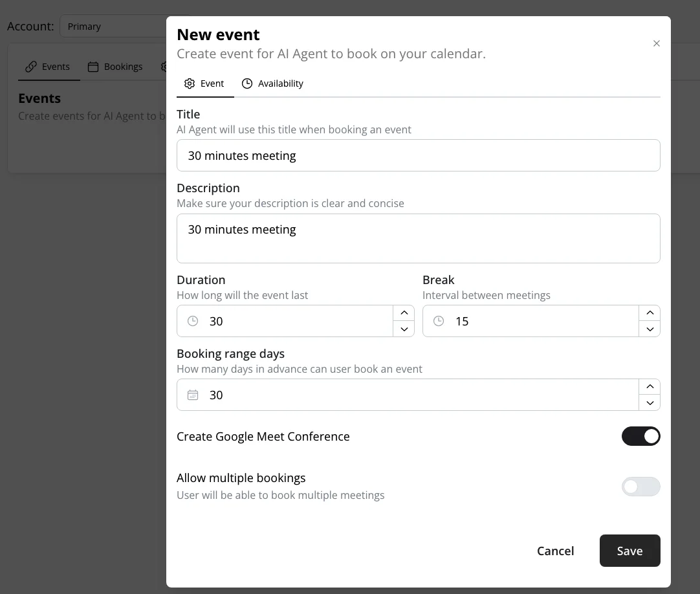Close the New event dialog with X

click(x=656, y=43)
